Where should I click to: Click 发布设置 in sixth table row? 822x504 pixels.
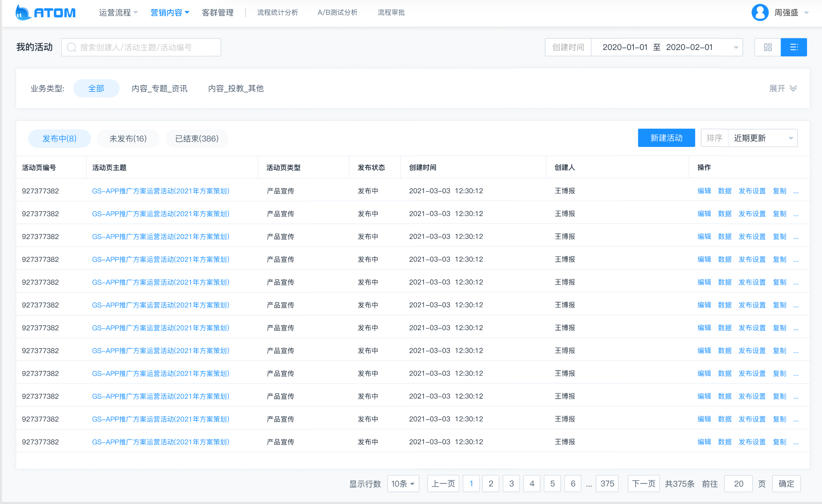click(x=752, y=305)
